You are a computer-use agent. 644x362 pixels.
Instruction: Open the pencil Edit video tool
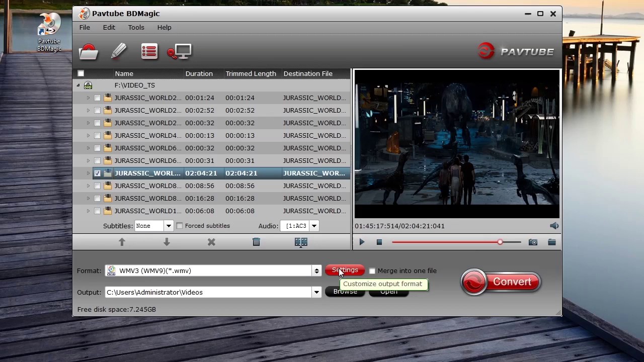119,51
